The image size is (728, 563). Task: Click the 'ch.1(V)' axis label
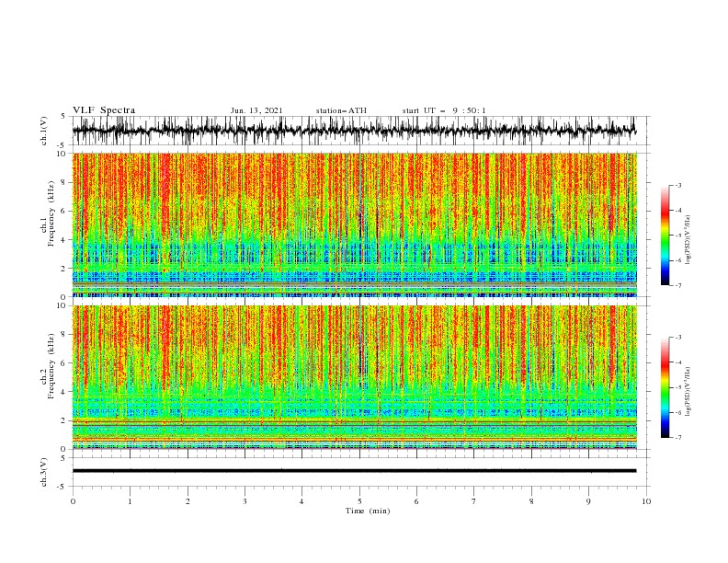click(x=44, y=130)
